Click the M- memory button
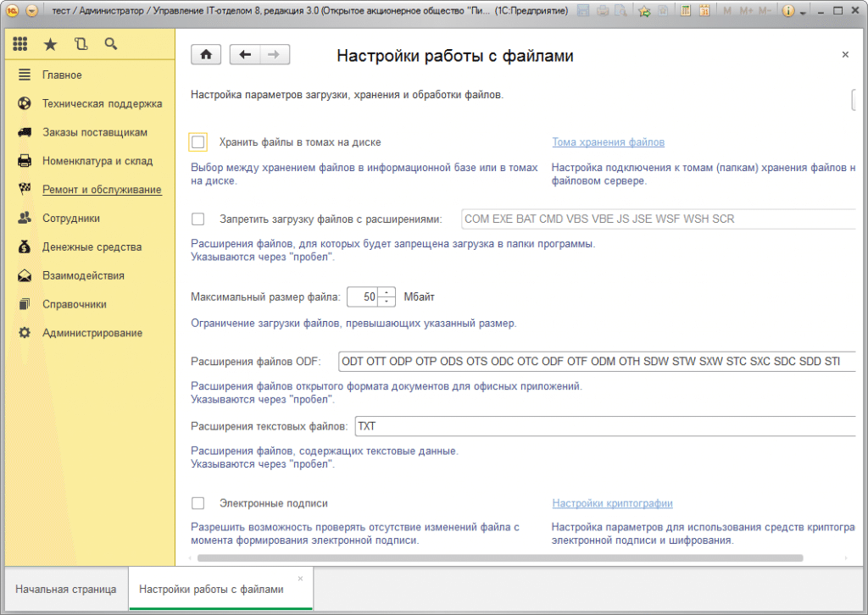The image size is (868, 615). coord(765,10)
